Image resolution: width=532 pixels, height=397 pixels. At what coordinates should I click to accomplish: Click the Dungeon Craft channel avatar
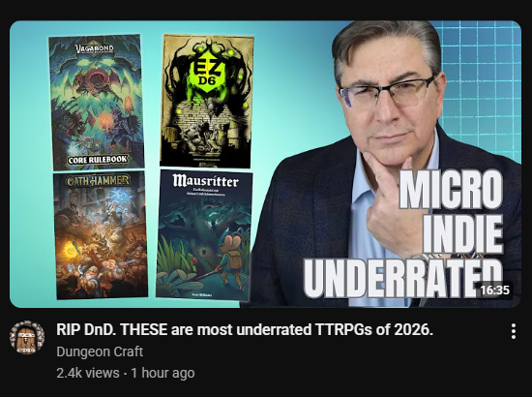tap(27, 337)
